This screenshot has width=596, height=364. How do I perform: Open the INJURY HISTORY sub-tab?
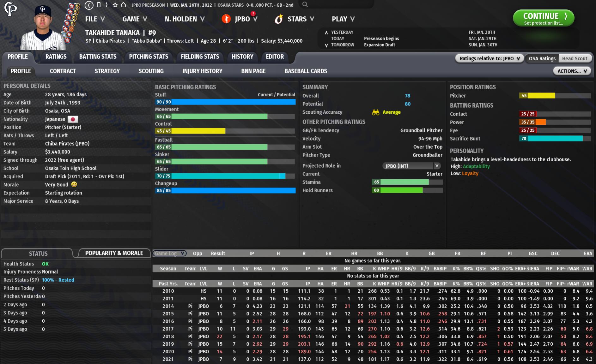202,71
